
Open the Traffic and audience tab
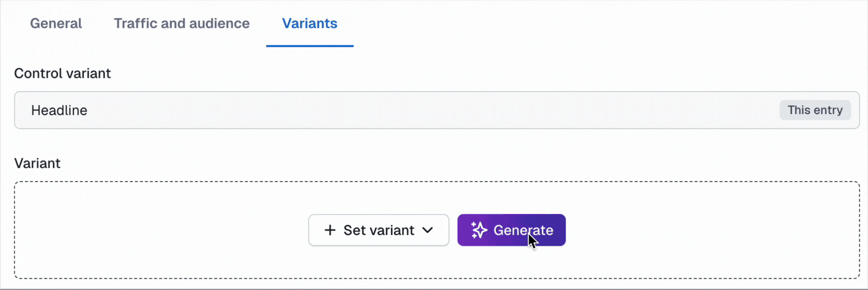182,24
